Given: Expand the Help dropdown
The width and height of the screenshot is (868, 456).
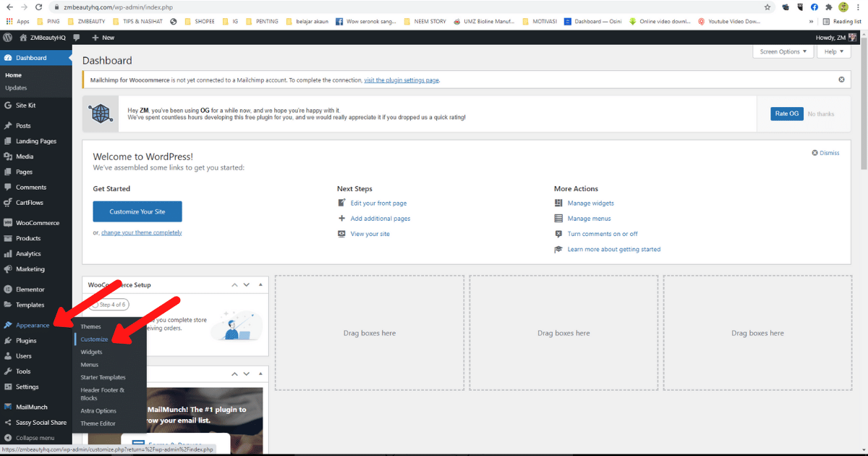Looking at the screenshot, I should [834, 51].
